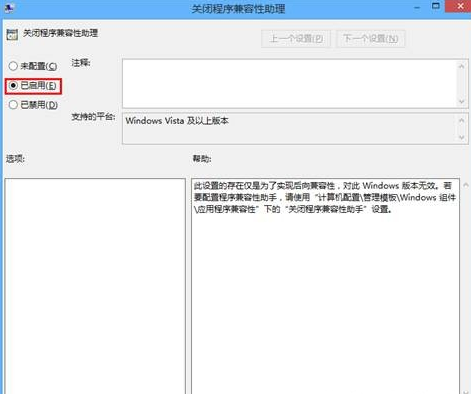This screenshot has height=394, width=471.
Task: Click the help text starting with 此设置的存在
Action: tap(325, 197)
